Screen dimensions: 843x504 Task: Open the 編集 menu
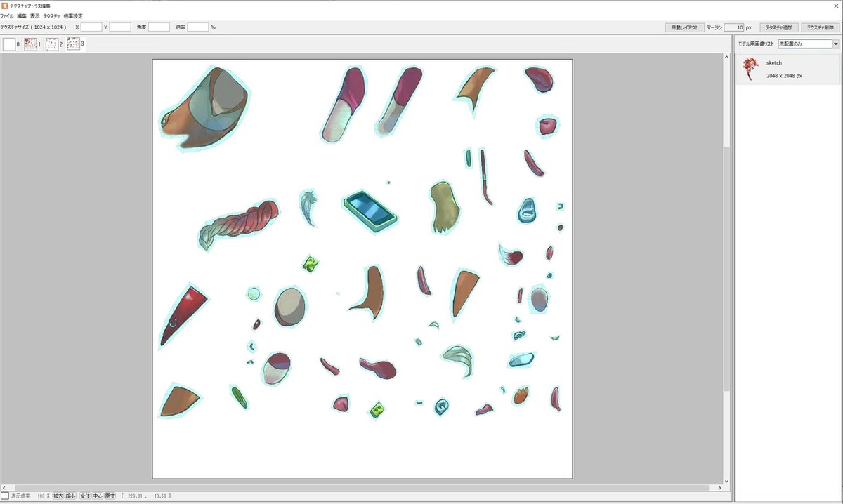click(22, 15)
